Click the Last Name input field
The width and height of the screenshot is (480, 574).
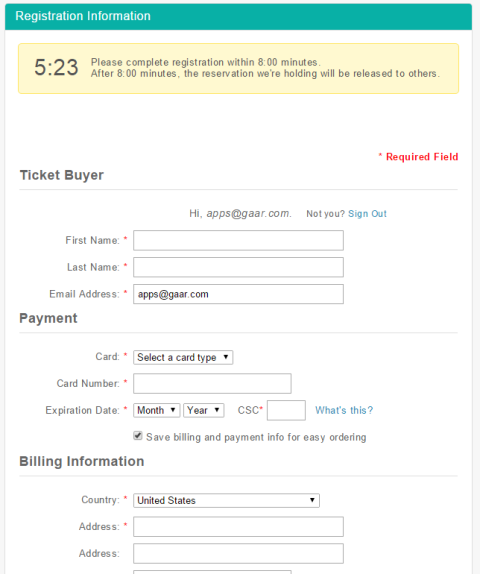click(238, 267)
